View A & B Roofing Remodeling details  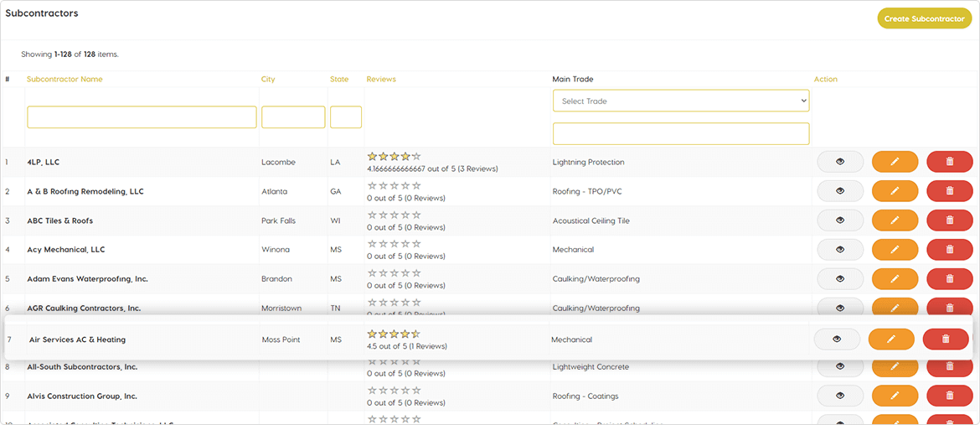point(840,191)
